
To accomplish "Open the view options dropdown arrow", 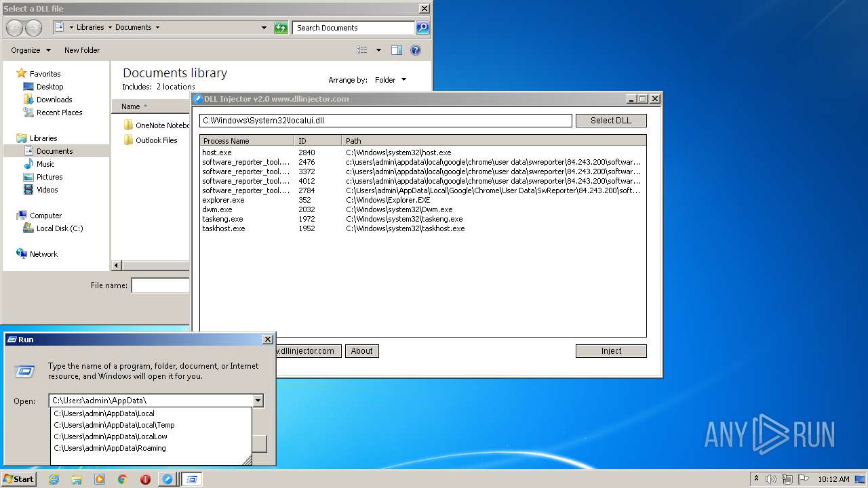I will [x=378, y=50].
